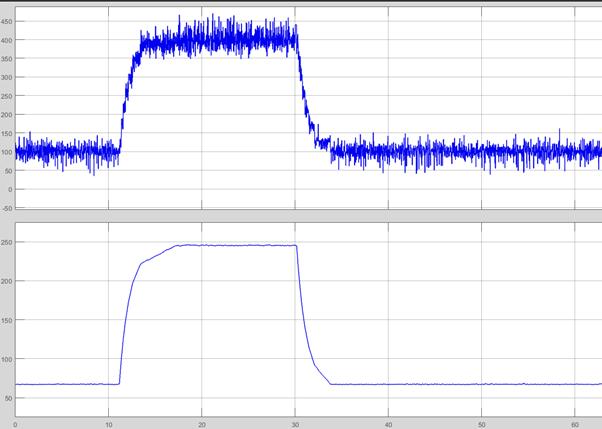
Task: Click the -50 label on noisy plot axis
Action: pos(7,208)
